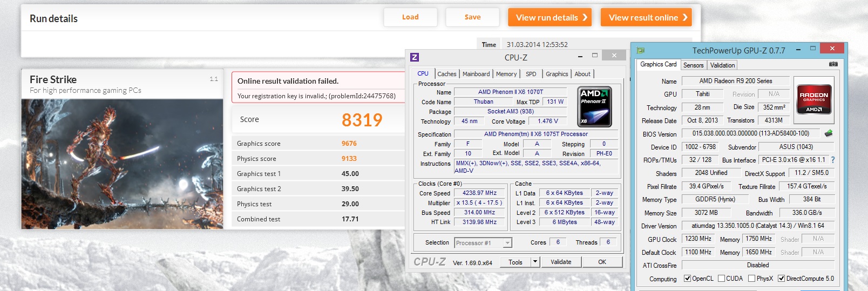
Task: Switch to the SPD tab
Action: pos(531,74)
